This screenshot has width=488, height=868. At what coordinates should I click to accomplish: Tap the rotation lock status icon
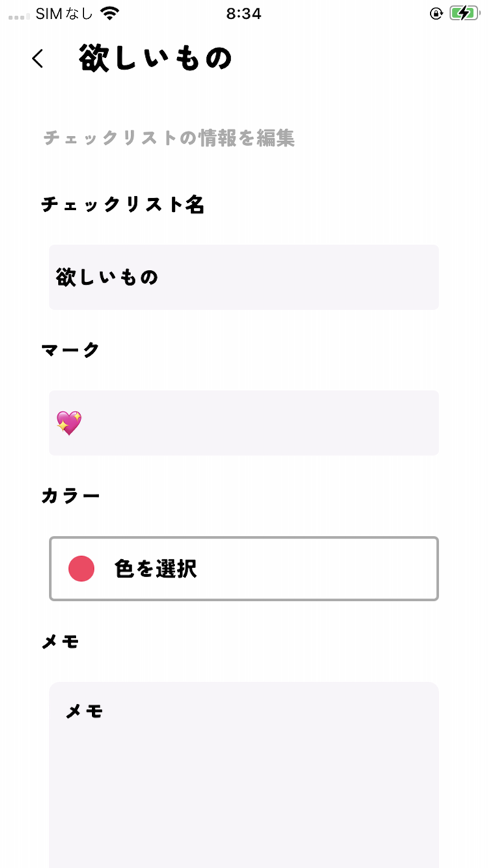[x=436, y=13]
